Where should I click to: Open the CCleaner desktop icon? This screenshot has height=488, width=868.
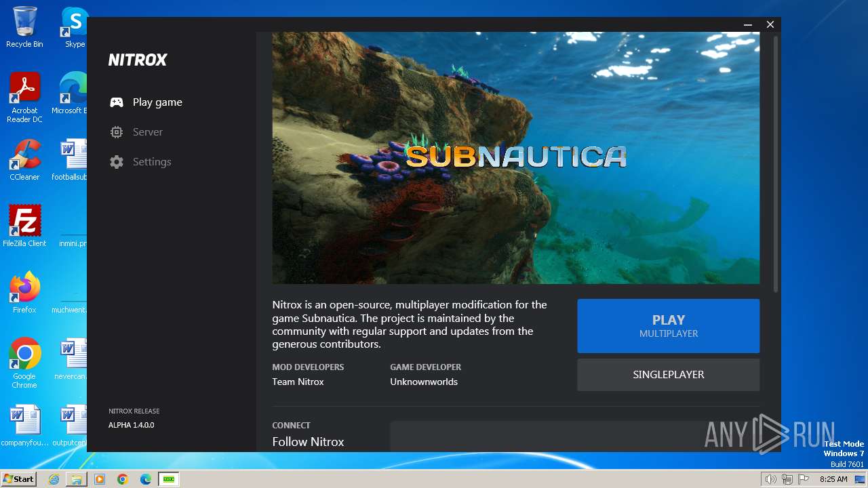[24, 160]
